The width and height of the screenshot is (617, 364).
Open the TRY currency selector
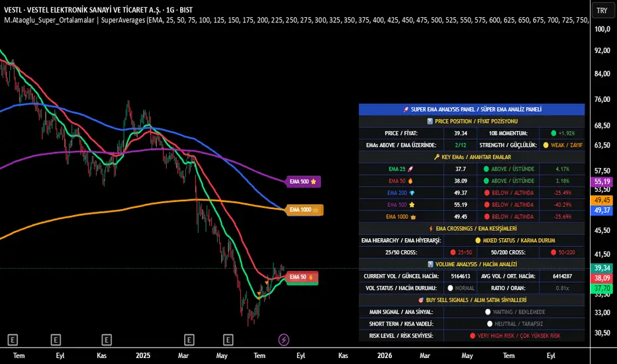(x=602, y=11)
